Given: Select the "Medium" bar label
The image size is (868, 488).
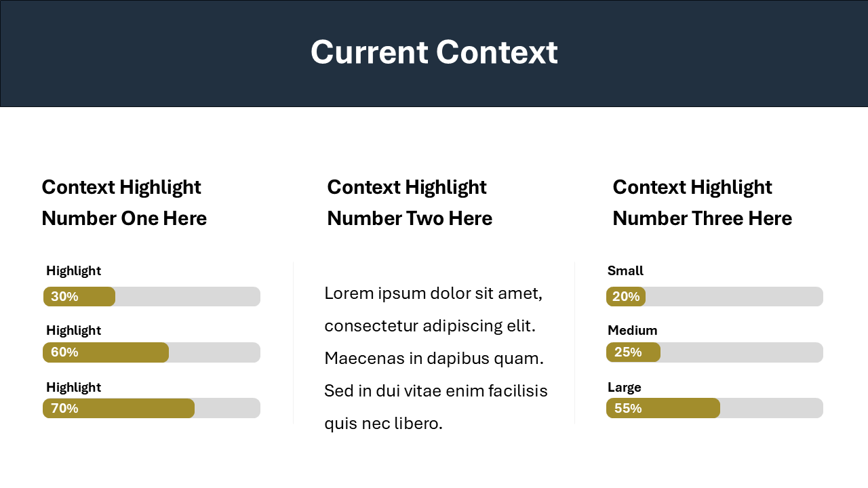Looking at the screenshot, I should tap(632, 331).
